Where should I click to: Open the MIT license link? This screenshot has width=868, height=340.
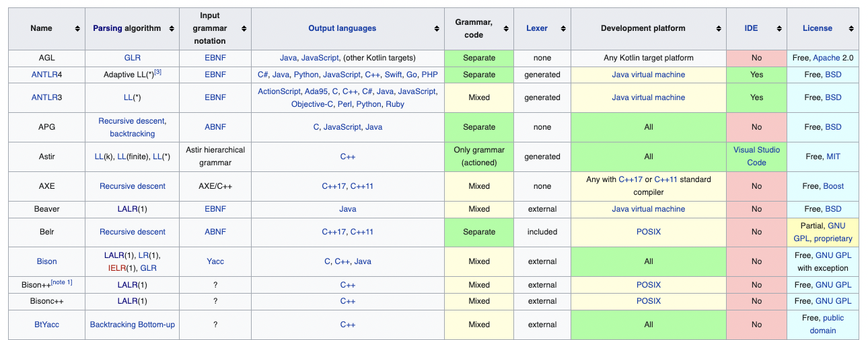pos(833,157)
